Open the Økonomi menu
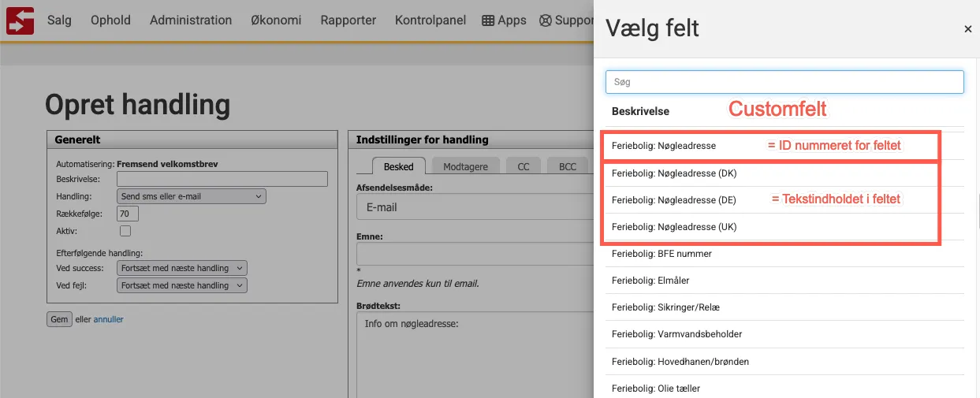 tap(276, 20)
